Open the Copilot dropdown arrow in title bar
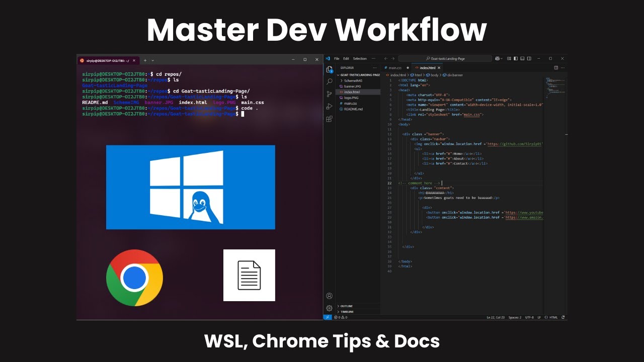Screen dimensions: 644x362 (x=502, y=58)
